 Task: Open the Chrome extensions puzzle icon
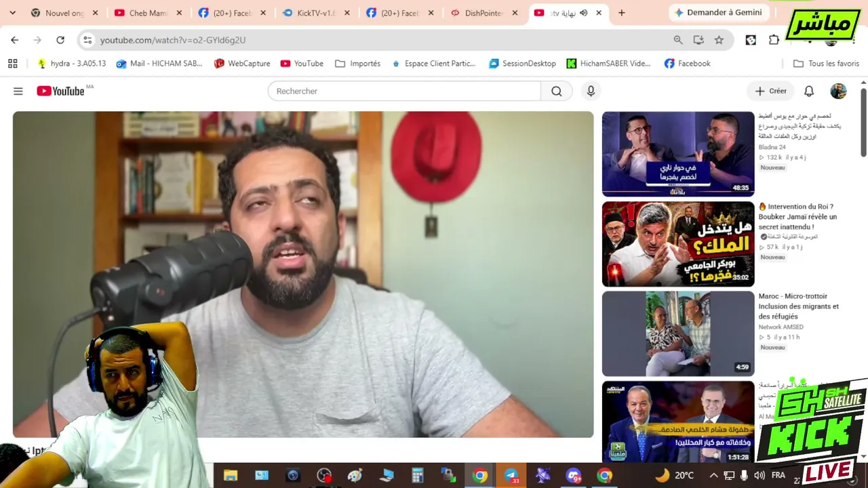[774, 40]
